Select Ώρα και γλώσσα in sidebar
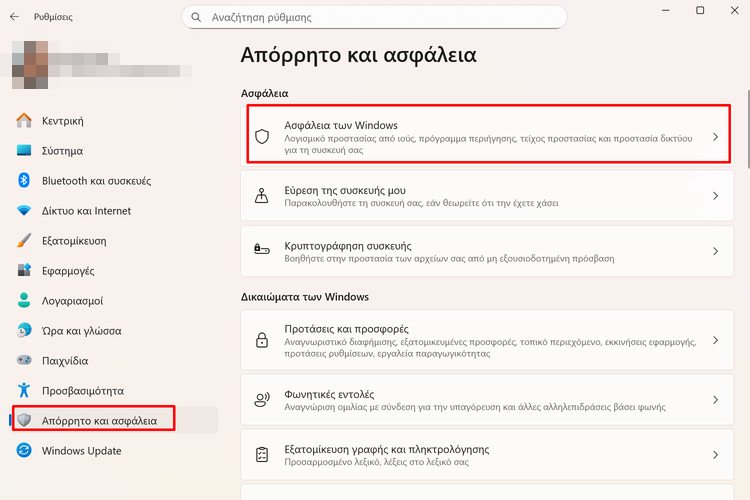750x500 pixels. pos(81,331)
